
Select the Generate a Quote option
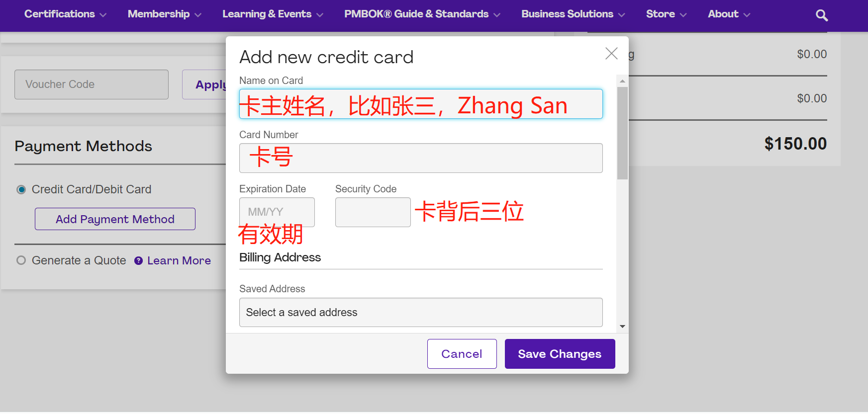21,260
